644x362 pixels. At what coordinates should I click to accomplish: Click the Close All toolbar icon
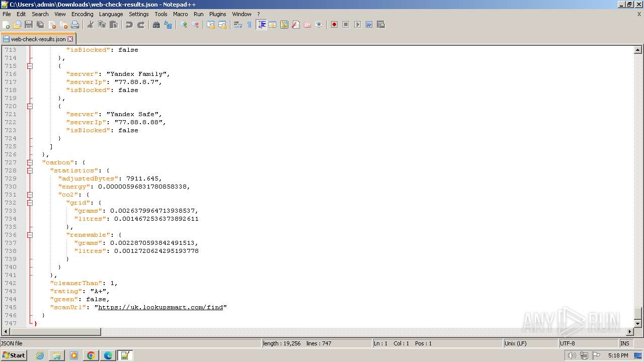[x=63, y=25]
